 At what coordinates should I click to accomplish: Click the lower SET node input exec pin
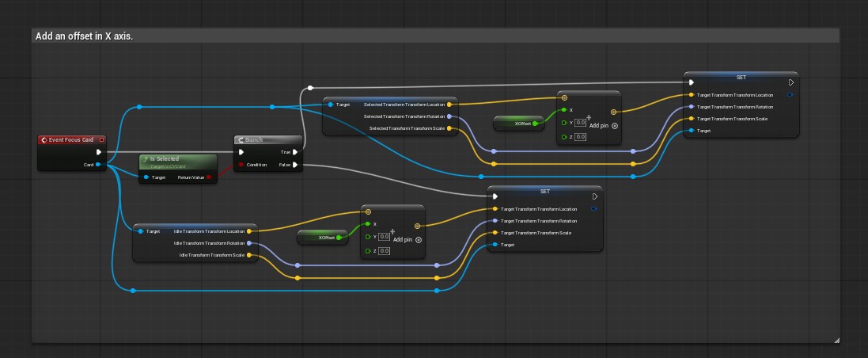tap(495, 196)
